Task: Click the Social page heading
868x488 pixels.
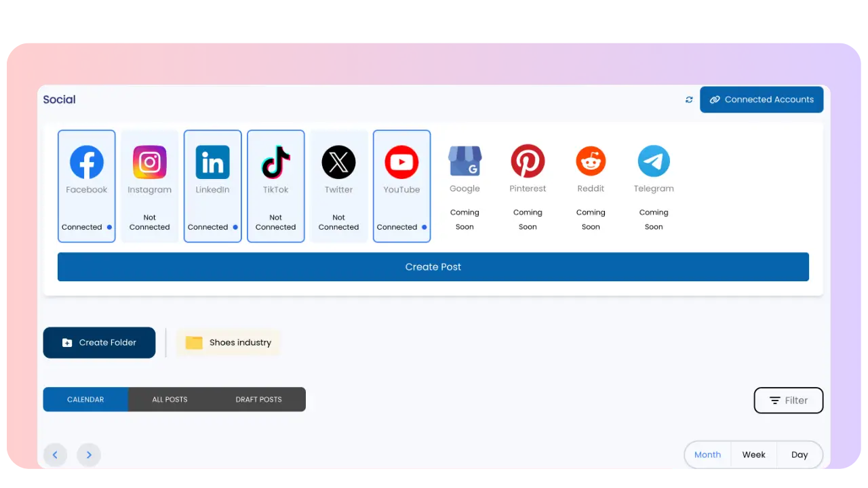Action: [x=60, y=100]
